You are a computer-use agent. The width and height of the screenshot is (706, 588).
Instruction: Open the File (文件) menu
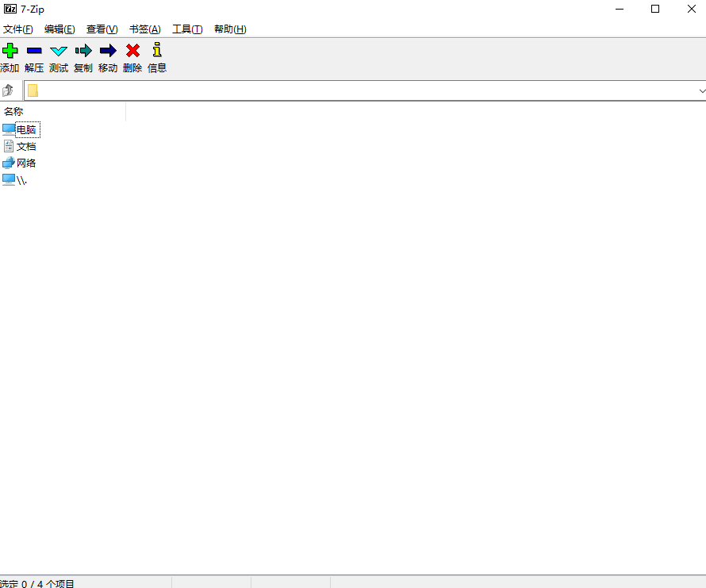17,29
